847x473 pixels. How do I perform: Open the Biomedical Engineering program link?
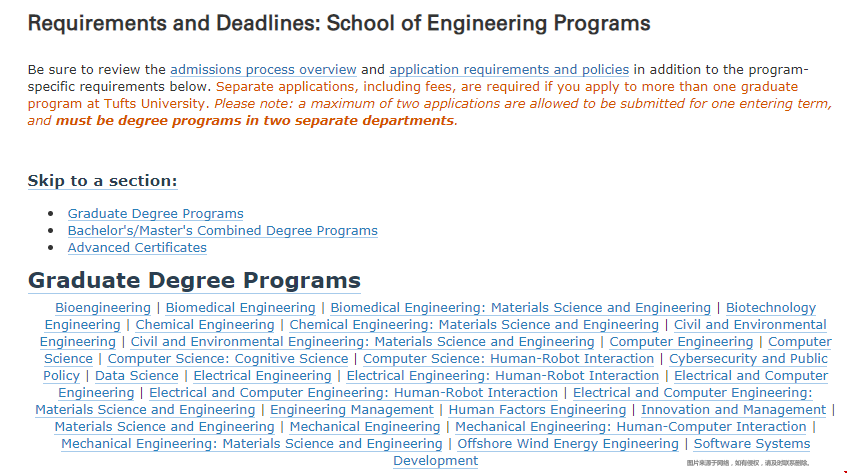coord(240,308)
